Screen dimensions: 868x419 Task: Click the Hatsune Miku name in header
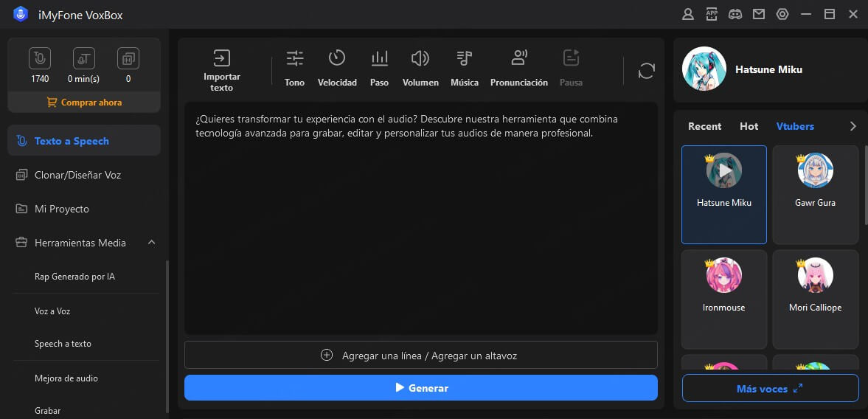pyautogui.click(x=768, y=70)
